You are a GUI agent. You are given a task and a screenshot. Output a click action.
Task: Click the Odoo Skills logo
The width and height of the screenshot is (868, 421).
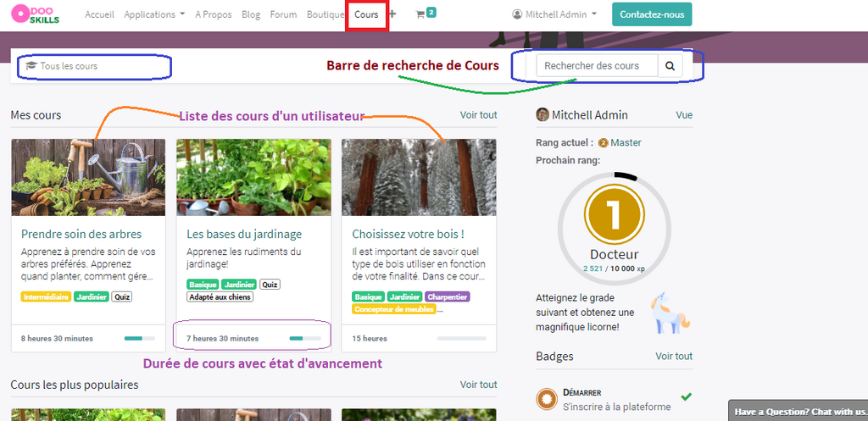coord(36,14)
